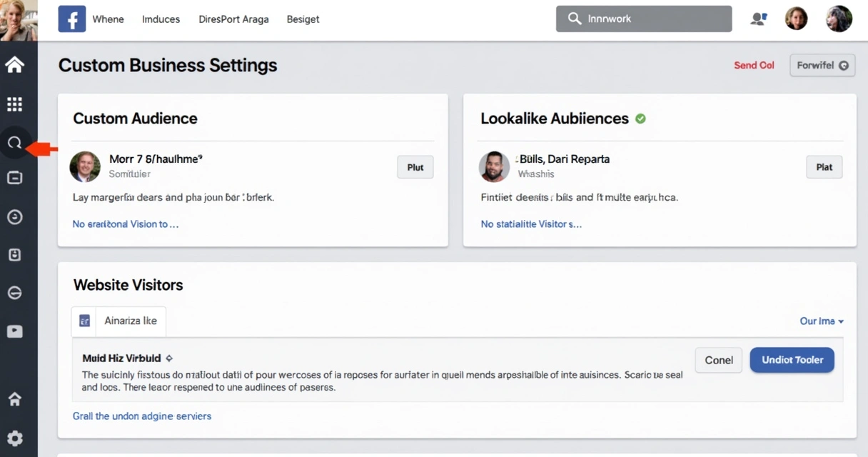Image resolution: width=868 pixels, height=457 pixels.
Task: Click the Facebook logo icon
Action: tap(72, 19)
